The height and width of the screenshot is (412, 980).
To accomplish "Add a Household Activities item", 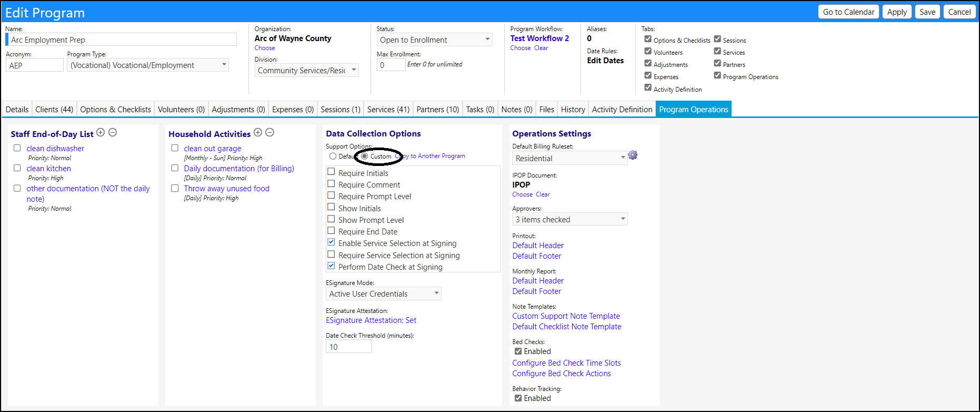I will pos(258,133).
